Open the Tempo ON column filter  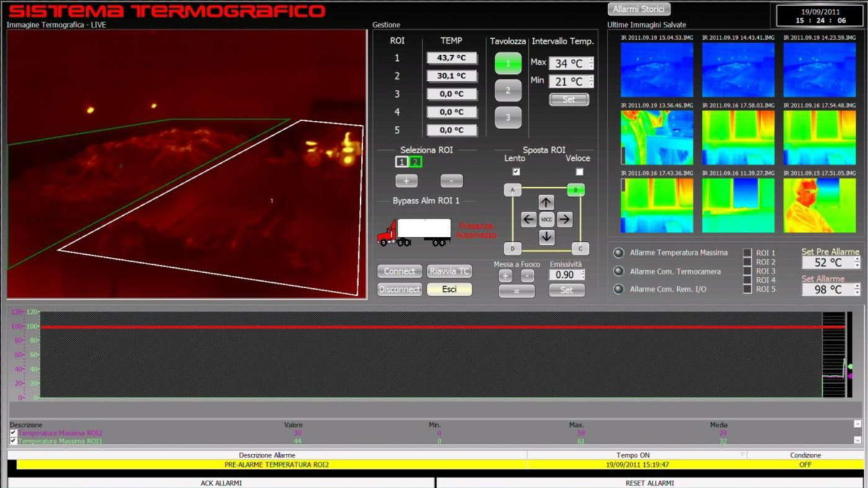coord(742,455)
